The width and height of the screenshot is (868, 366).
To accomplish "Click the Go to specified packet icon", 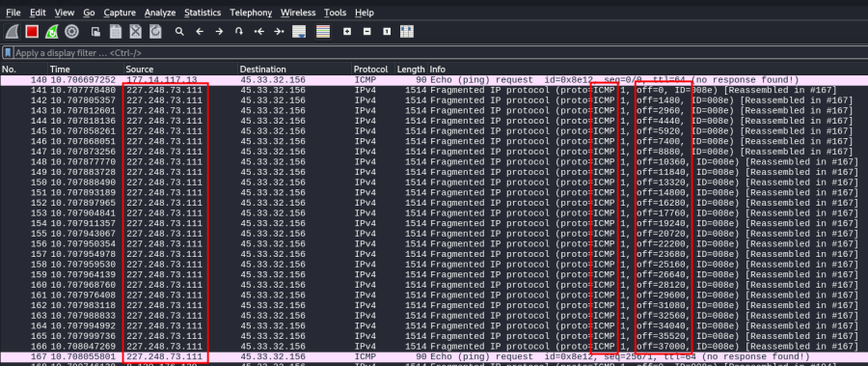I will (239, 32).
